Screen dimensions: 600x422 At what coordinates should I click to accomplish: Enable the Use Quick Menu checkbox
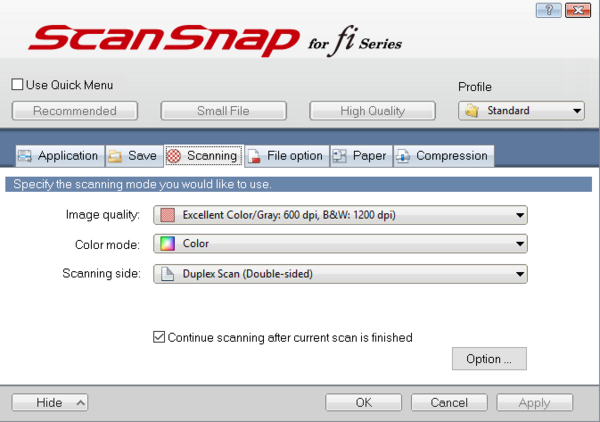(17, 85)
